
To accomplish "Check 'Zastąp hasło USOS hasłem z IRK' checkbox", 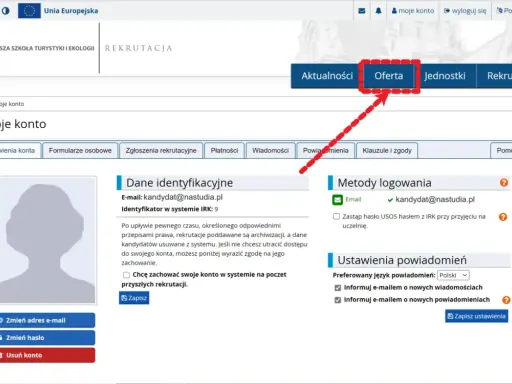I will coord(336,217).
